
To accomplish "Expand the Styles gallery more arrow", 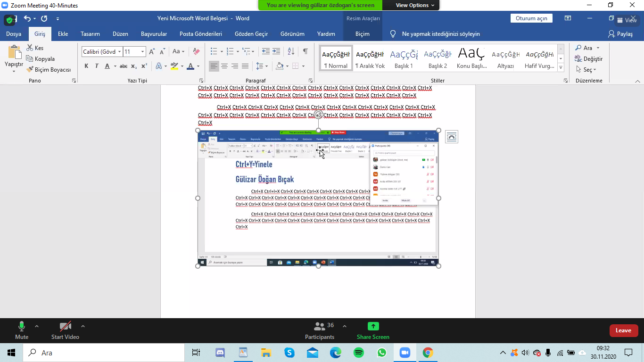I will 561,68.
